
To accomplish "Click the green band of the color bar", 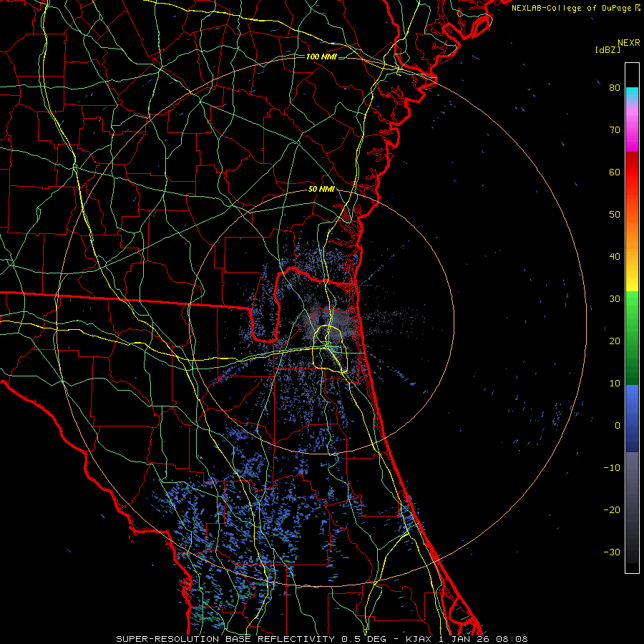I will 632,338.
